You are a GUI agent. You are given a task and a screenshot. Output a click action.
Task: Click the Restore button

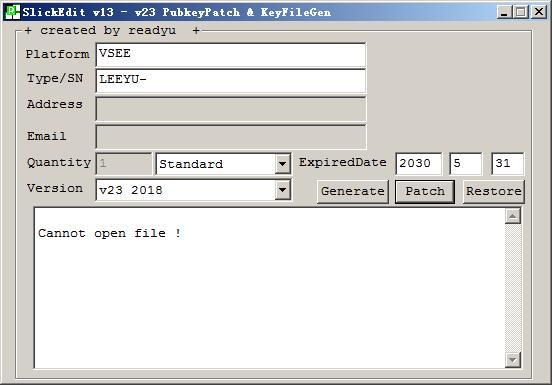click(494, 191)
